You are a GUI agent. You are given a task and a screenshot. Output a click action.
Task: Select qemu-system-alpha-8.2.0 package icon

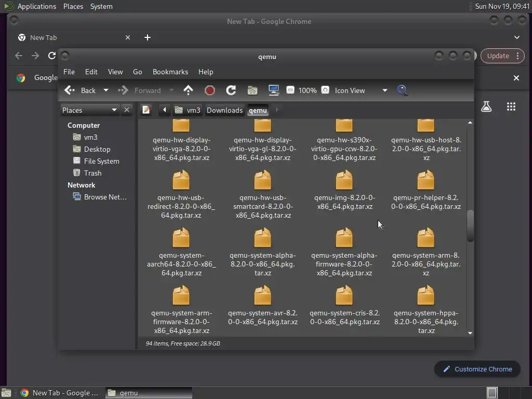[x=262, y=237]
